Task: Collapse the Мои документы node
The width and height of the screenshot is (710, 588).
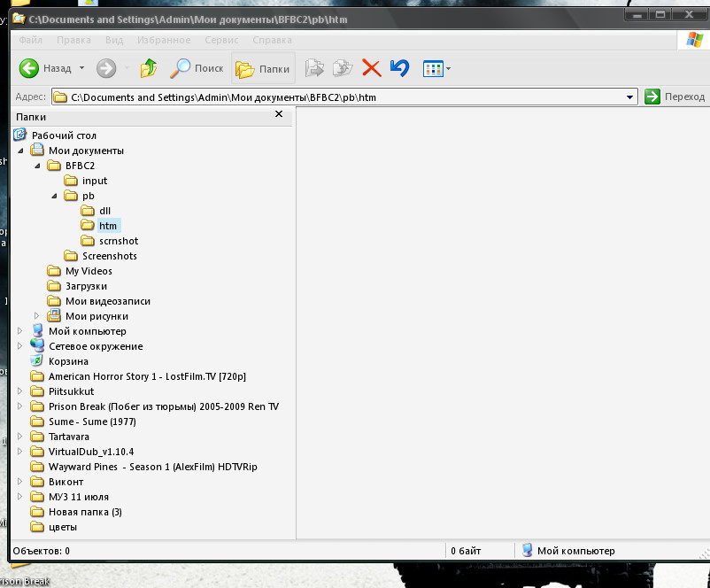Action: tap(20, 151)
